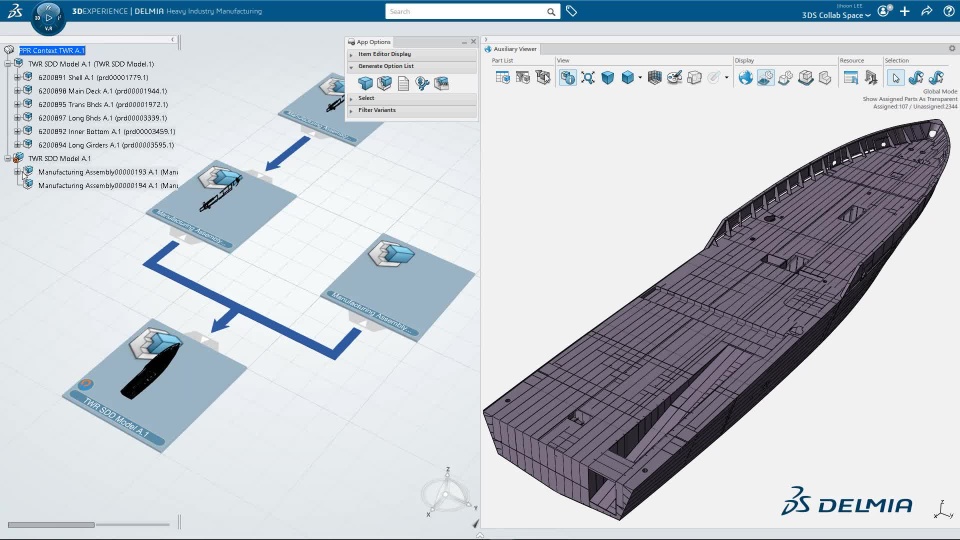This screenshot has height=540, width=960.
Task: Click the last gray L-shape Display icon
Action: point(825,77)
